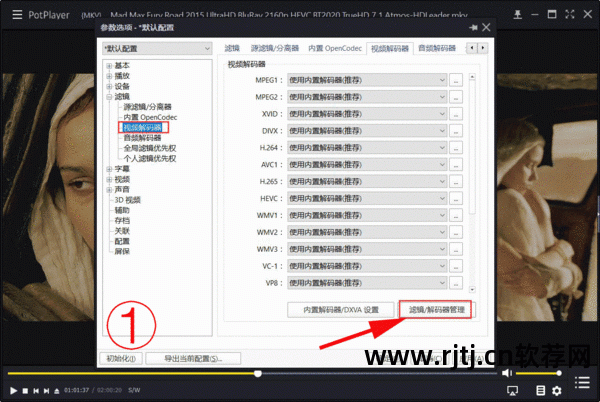The height and width of the screenshot is (402, 600).
Task: Select 全局滤镜优先权 in the tree
Action: click(x=150, y=148)
